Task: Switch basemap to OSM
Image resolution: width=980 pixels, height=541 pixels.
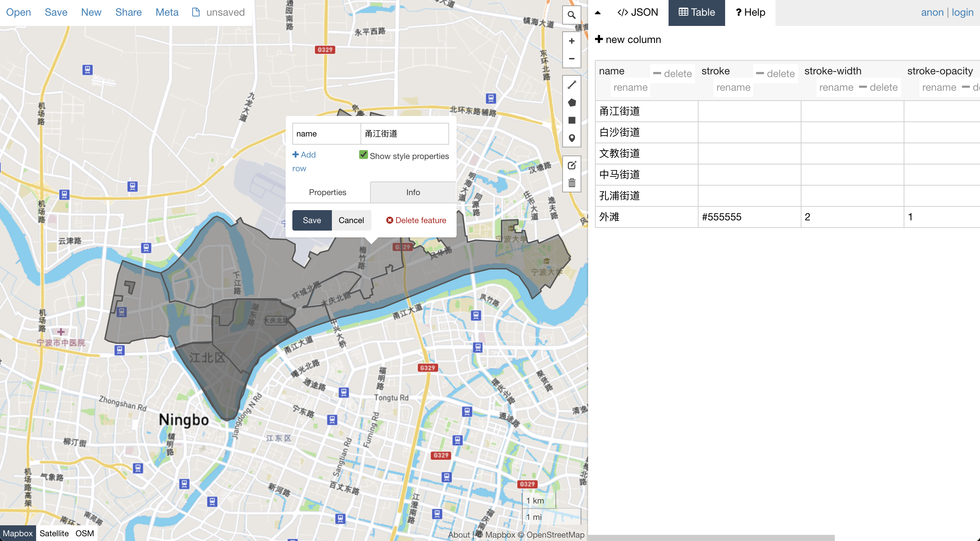Action: coord(85,533)
